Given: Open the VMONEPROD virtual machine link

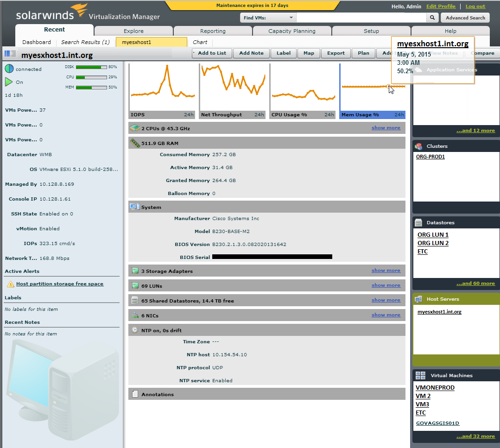Looking at the screenshot, I should [435, 387].
